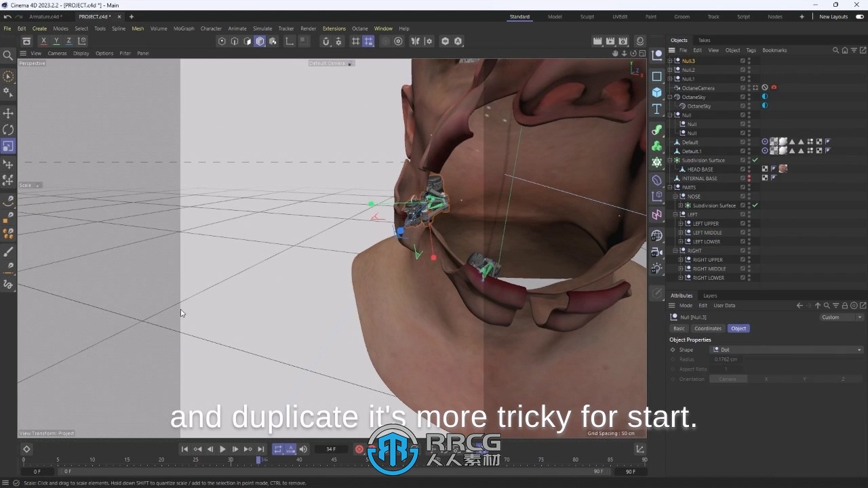Open the Shape dropdown set to Dot
The width and height of the screenshot is (868, 488).
[x=787, y=350]
